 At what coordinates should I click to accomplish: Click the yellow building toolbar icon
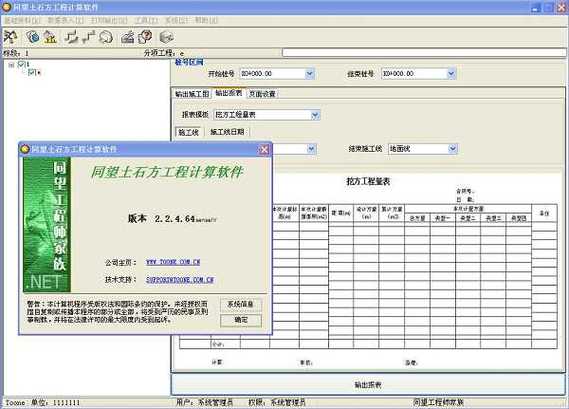[50, 37]
